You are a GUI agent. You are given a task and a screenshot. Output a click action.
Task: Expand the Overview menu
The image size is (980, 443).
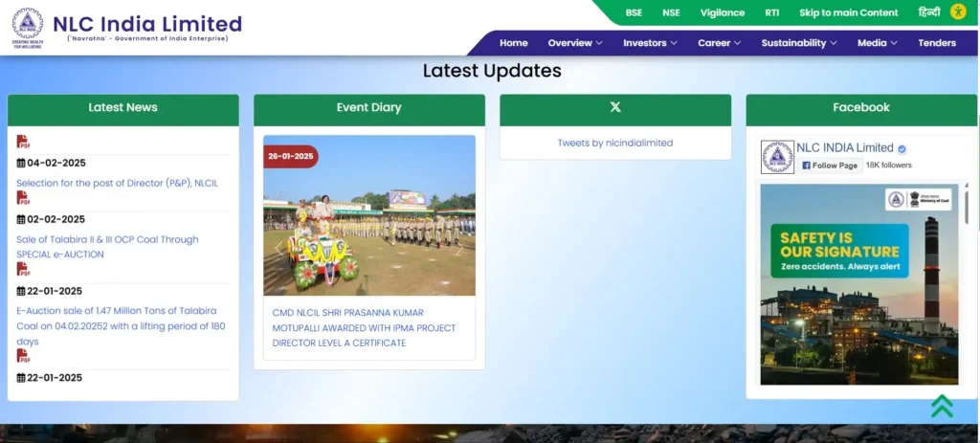point(575,43)
